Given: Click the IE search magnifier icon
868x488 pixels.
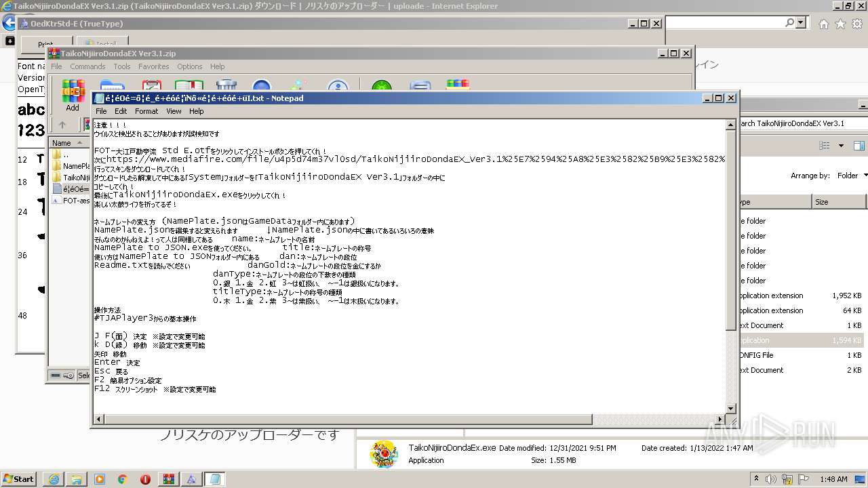Looking at the screenshot, I should [x=789, y=22].
